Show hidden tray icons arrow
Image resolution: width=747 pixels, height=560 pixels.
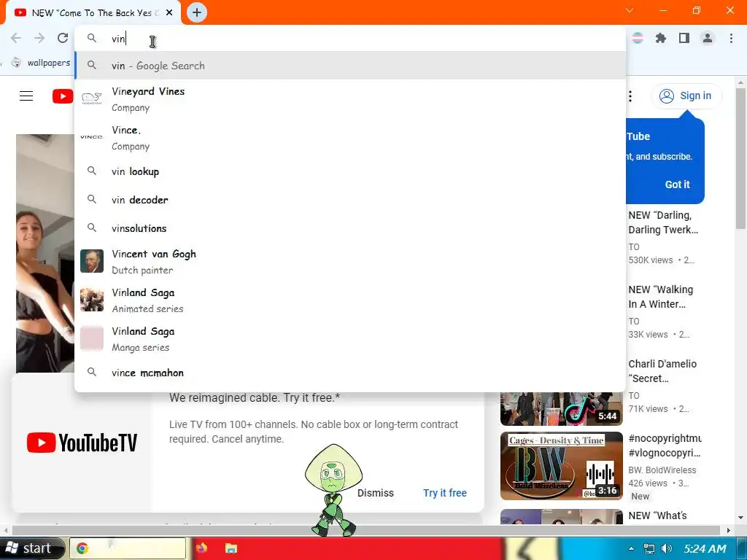click(631, 548)
